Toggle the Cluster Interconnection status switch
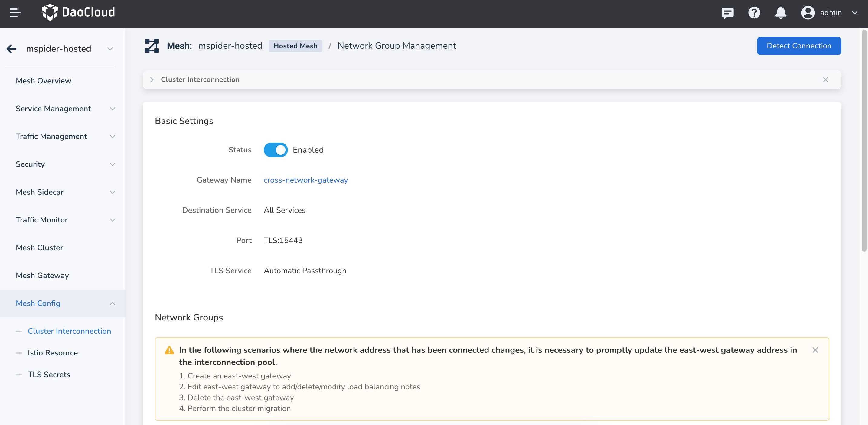 [275, 149]
